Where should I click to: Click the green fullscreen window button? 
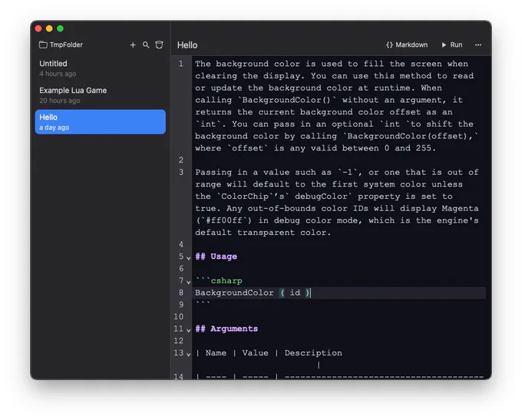[x=60, y=28]
